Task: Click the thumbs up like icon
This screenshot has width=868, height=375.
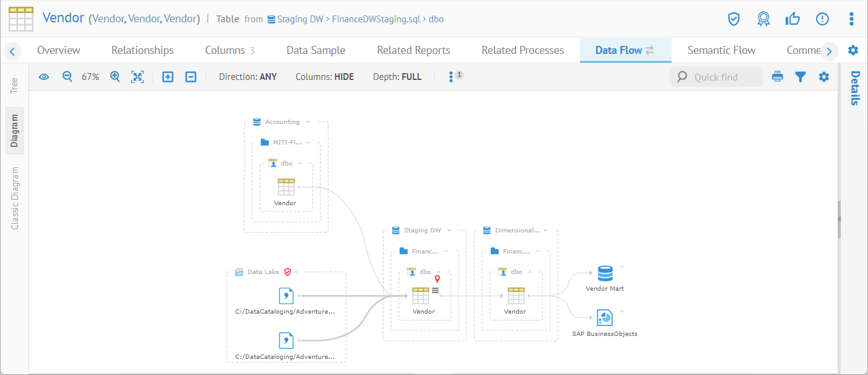Action: pyautogui.click(x=792, y=19)
